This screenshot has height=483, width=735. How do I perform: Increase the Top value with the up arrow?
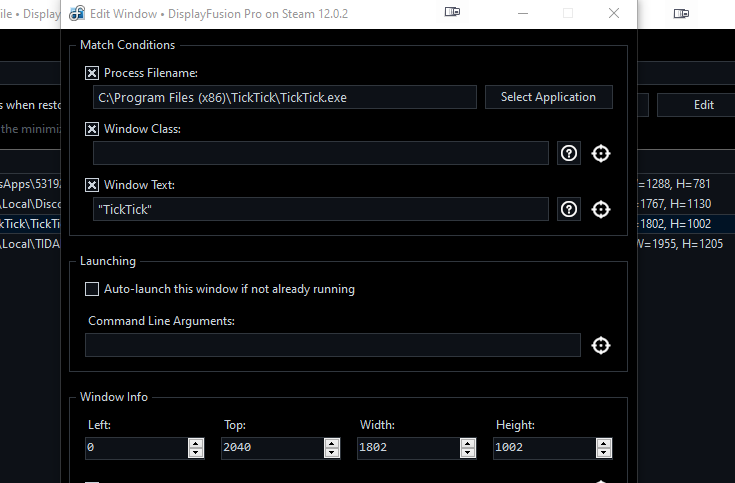(x=332, y=443)
